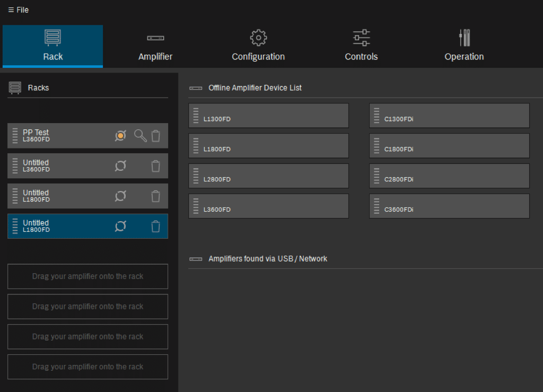This screenshot has height=392, width=543.
Task: Select the C3600FDi offline amplifier
Action: click(x=449, y=206)
